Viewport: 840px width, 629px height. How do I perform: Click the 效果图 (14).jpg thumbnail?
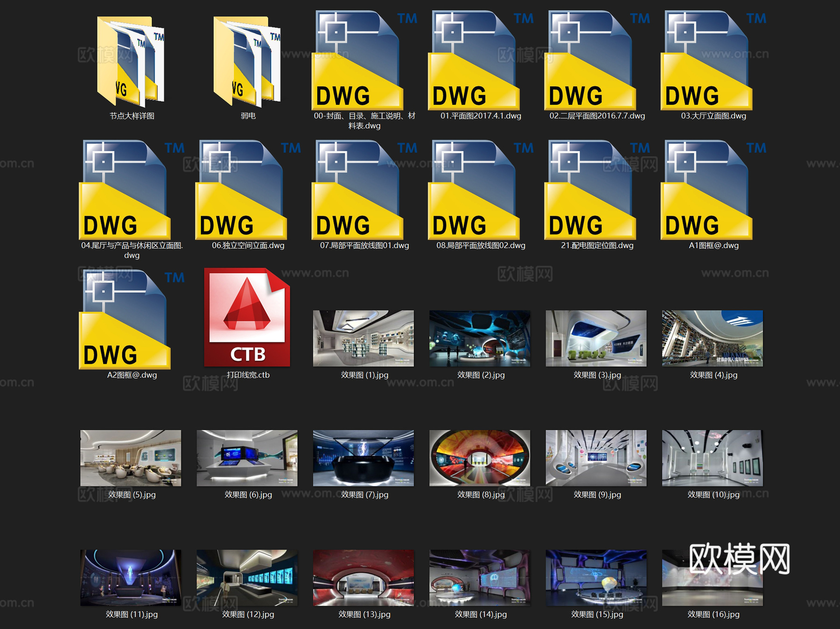click(x=480, y=578)
